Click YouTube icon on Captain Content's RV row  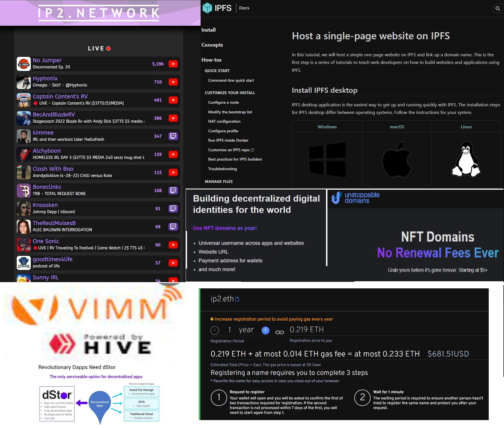(x=173, y=100)
